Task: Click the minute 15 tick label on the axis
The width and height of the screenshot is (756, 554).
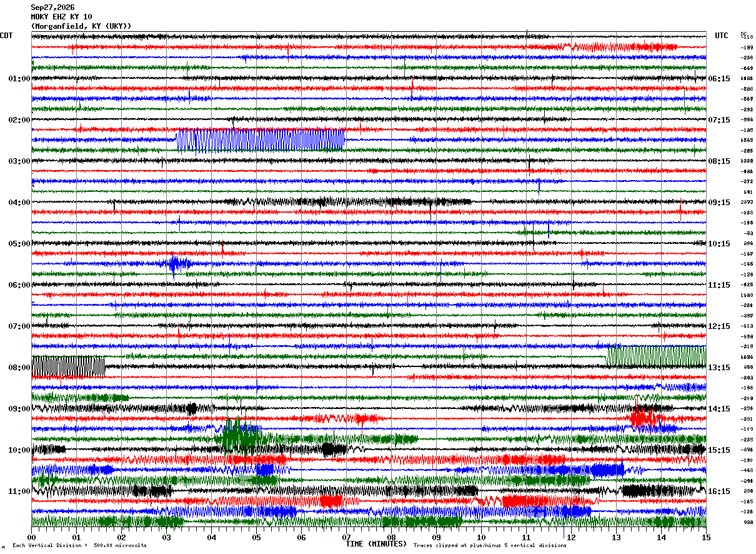Action: [x=706, y=537]
